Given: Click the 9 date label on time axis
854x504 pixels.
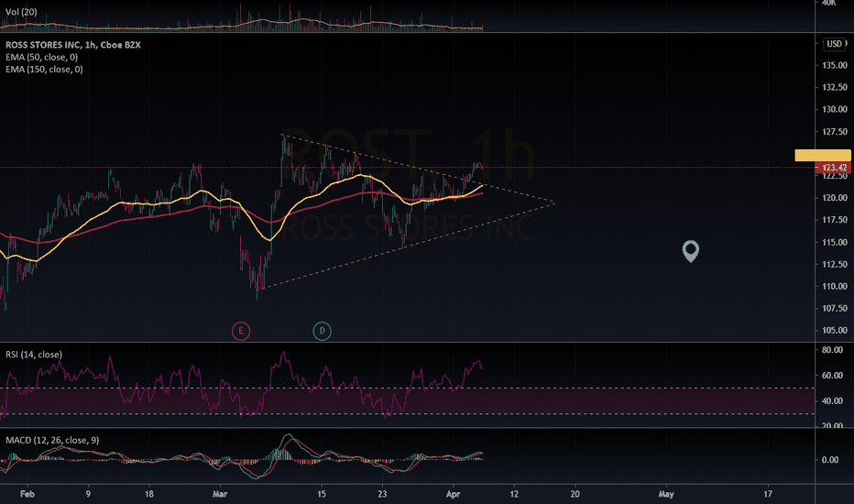Looking at the screenshot, I should point(88,494).
